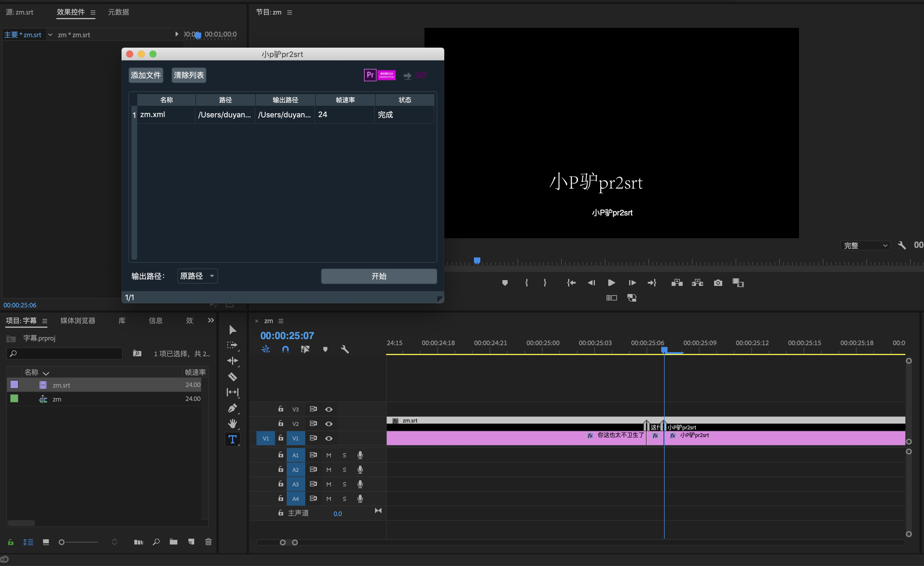Click 开始 button in pr2srt window
The width and height of the screenshot is (924, 566).
[379, 276]
